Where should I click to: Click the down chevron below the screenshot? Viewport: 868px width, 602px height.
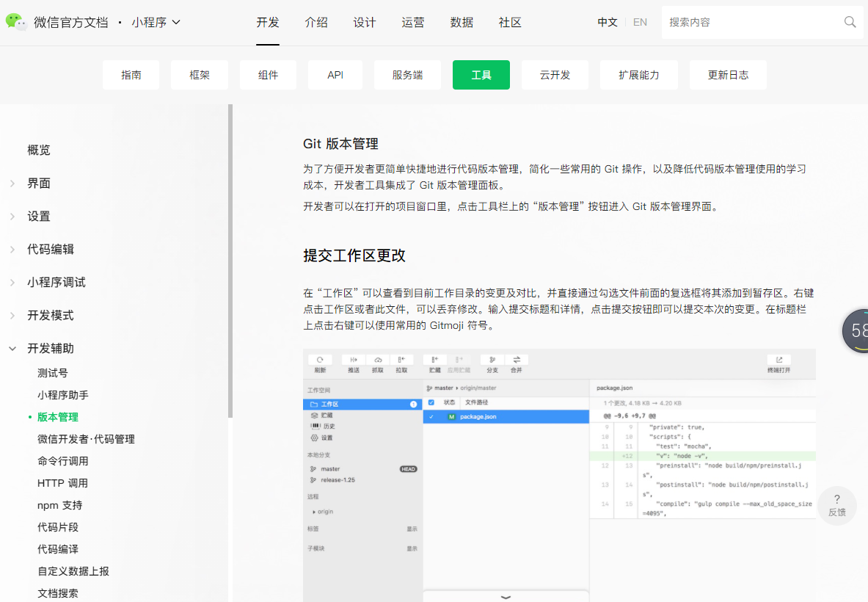506,597
